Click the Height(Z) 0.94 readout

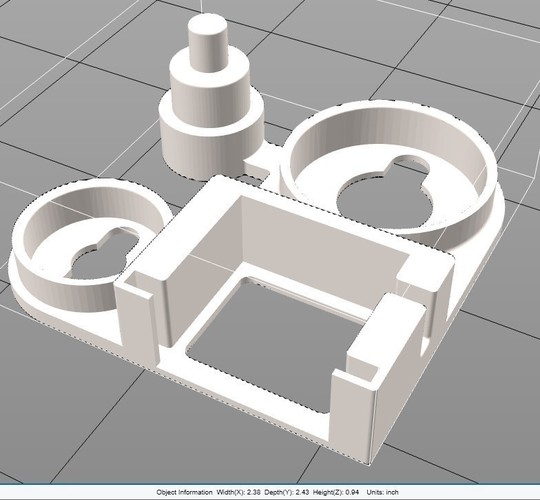pos(336,492)
